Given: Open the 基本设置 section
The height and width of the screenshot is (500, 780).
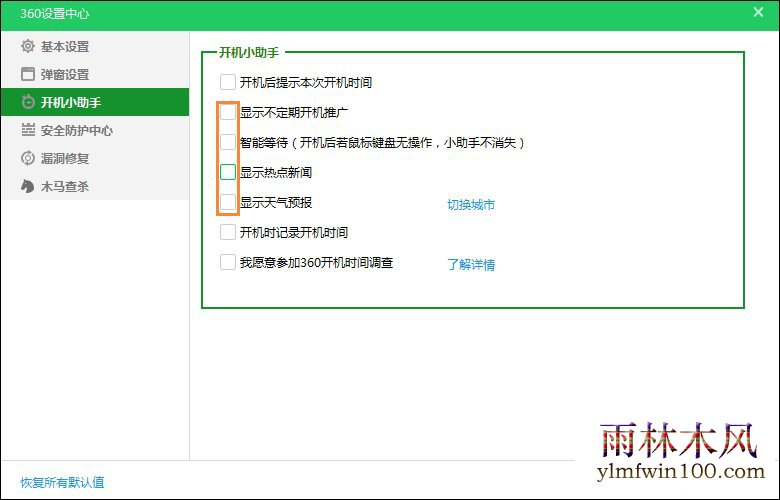Looking at the screenshot, I should 95,46.
